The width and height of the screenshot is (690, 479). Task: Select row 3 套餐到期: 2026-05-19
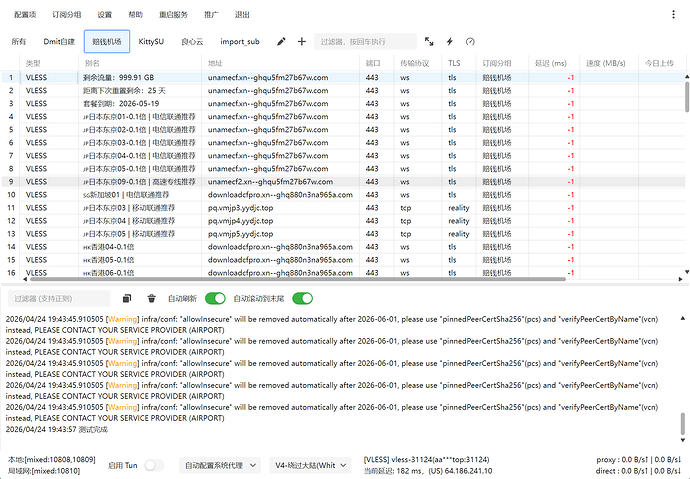[342, 104]
